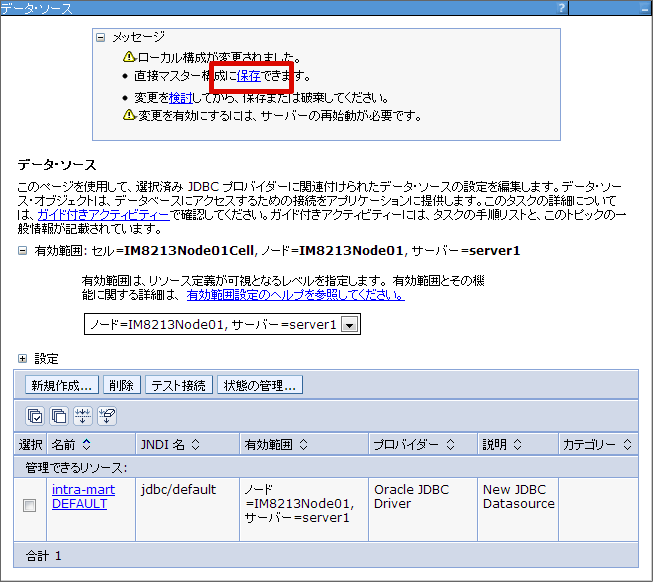This screenshot has height=582, width=653.
Task: Click the 新規作成 button
Action: coord(61,385)
